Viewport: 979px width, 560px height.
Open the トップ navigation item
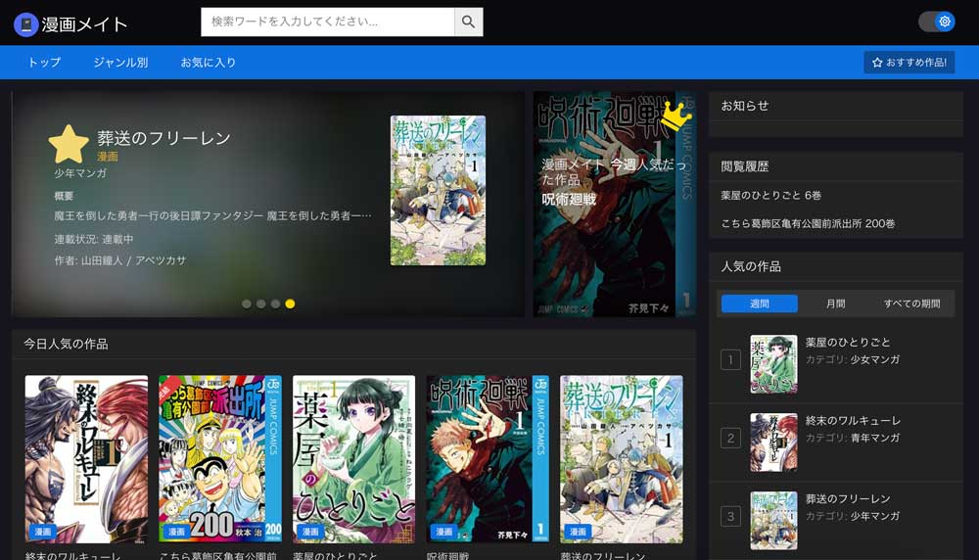pos(44,63)
